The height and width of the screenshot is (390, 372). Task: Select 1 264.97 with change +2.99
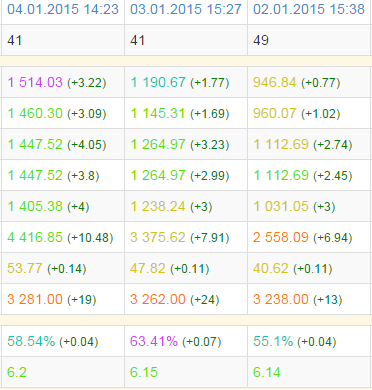pos(180,176)
